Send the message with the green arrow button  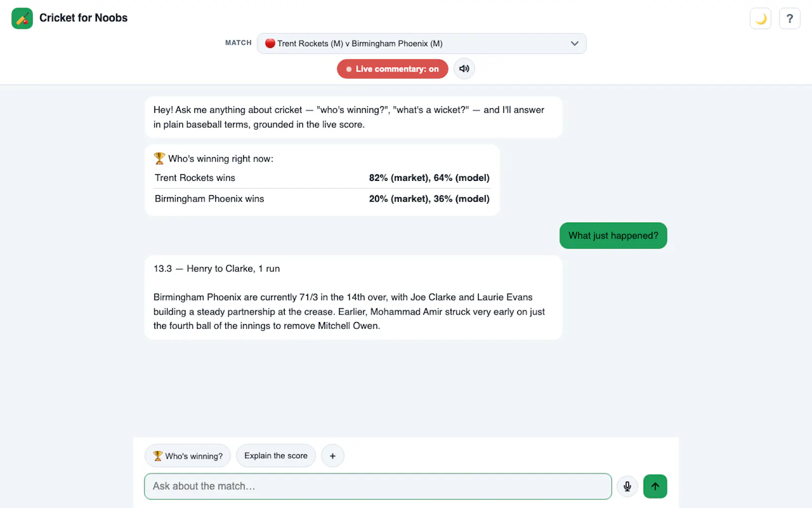click(655, 486)
